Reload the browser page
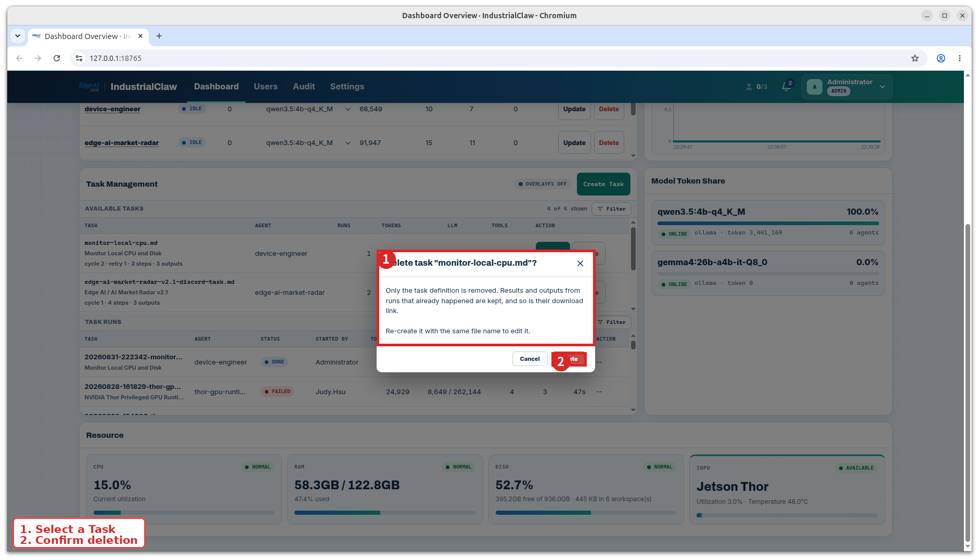Viewport: 979px width, 560px height. pos(57,58)
